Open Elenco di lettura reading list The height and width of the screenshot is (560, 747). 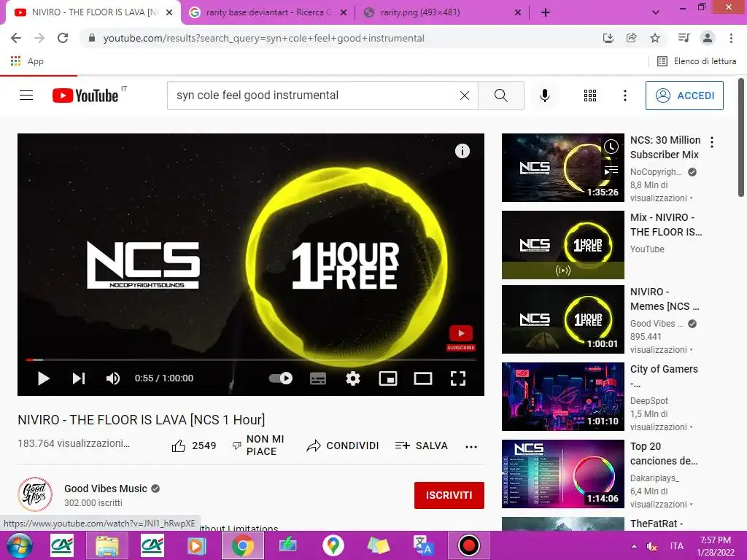tap(697, 61)
